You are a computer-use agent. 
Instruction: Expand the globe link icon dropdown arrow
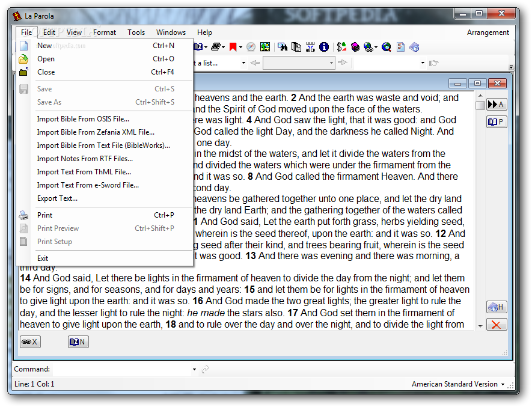(376, 47)
